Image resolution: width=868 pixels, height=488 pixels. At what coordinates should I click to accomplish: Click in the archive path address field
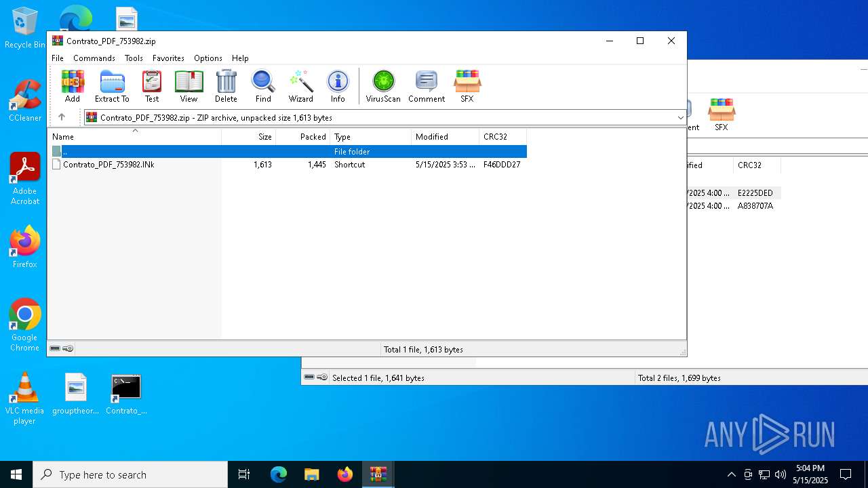(384, 118)
